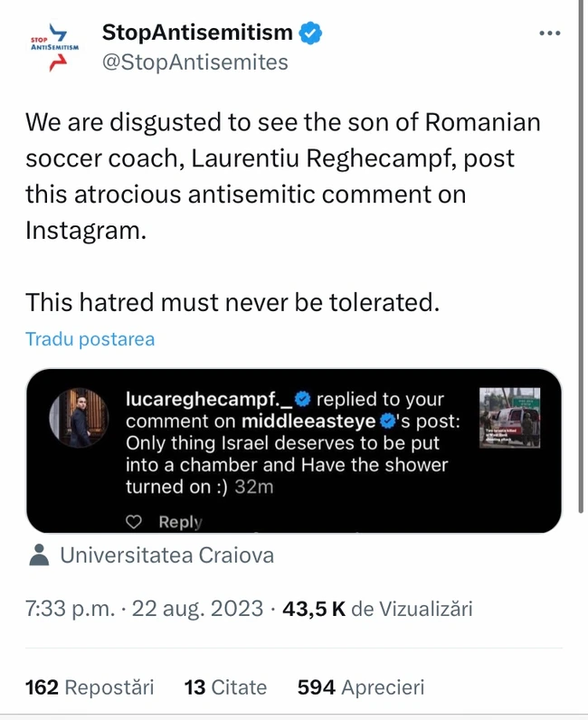588x720 pixels.
Task: Show the 13 Citate quotes list
Action: click(x=225, y=687)
